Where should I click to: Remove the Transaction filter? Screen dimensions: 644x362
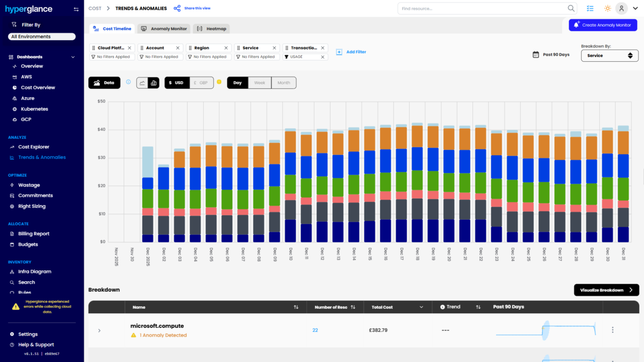[323, 48]
